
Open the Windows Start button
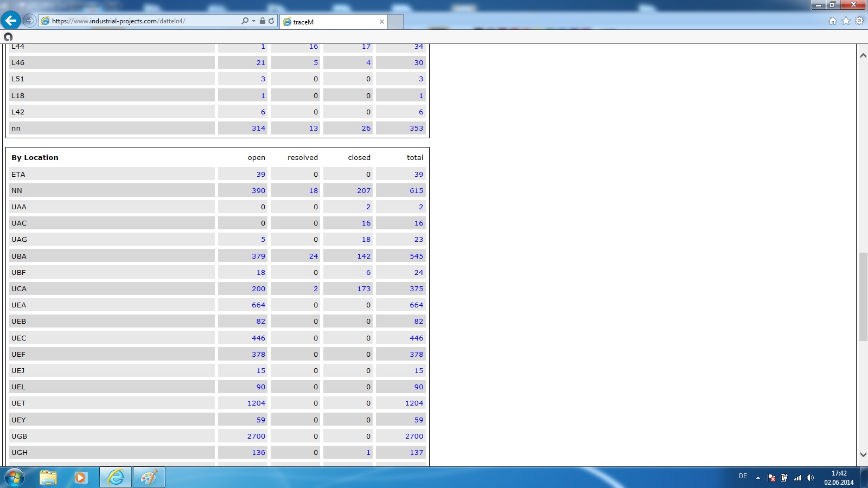tap(15, 478)
